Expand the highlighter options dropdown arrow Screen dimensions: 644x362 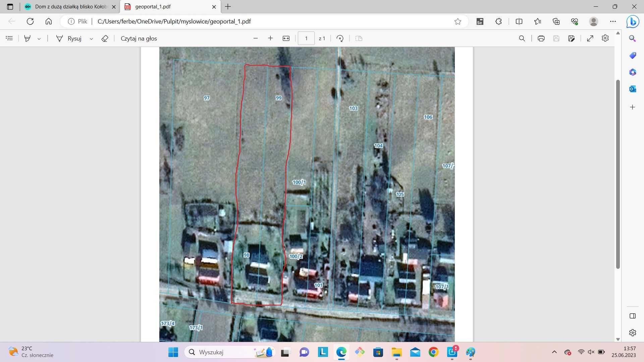pos(39,39)
